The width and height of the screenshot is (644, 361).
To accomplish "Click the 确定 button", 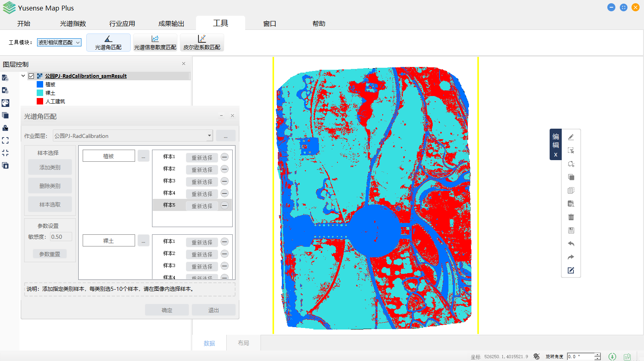I will [x=167, y=310].
